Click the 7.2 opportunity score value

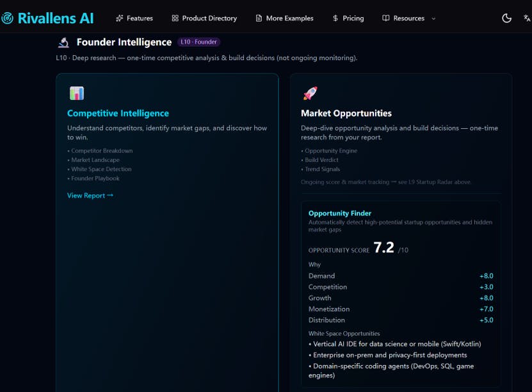click(383, 247)
